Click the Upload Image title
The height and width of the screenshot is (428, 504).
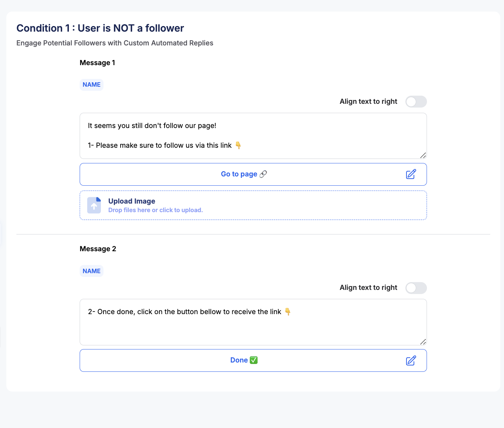[x=132, y=201]
